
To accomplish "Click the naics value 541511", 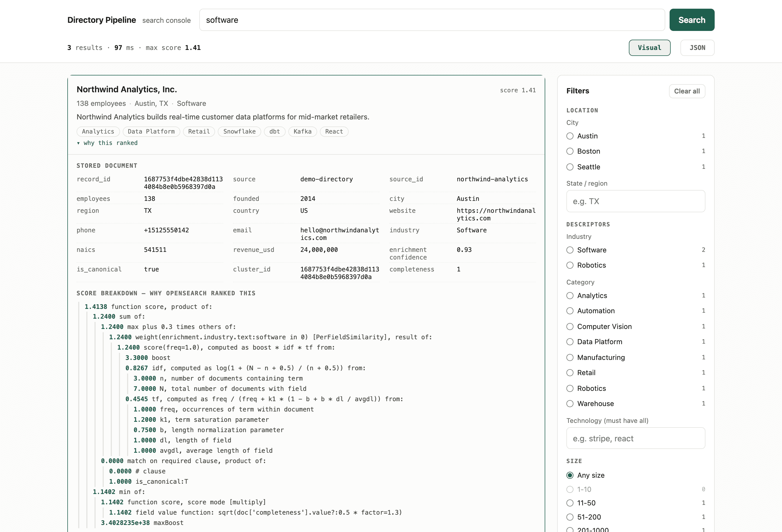I will [x=155, y=249].
